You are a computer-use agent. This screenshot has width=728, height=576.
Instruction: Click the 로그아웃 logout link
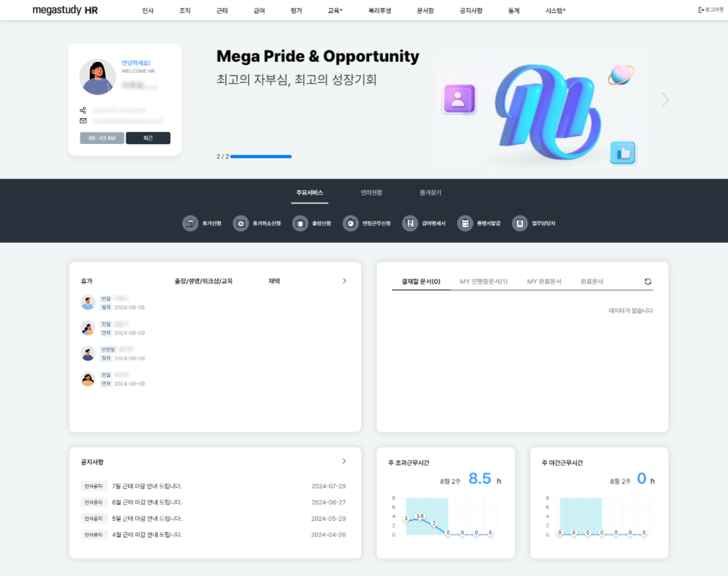tap(711, 11)
